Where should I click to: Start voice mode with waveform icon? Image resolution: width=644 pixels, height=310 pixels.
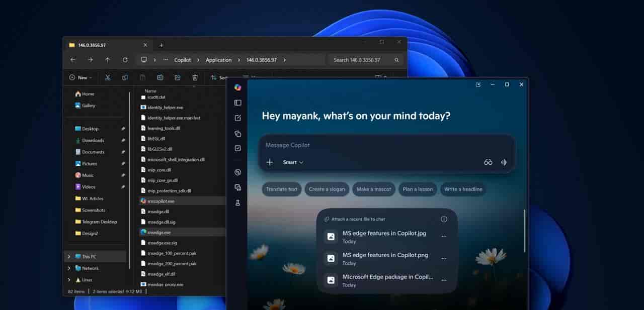pos(504,162)
